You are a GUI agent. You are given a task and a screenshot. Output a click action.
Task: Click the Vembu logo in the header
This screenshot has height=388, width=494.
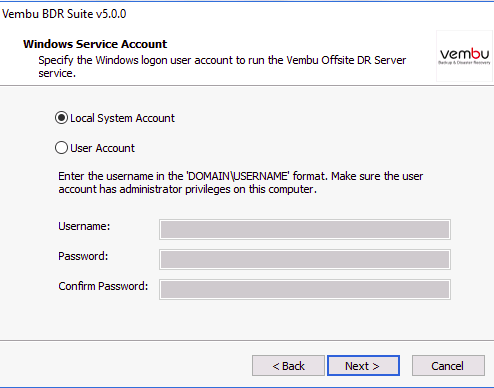[464, 54]
